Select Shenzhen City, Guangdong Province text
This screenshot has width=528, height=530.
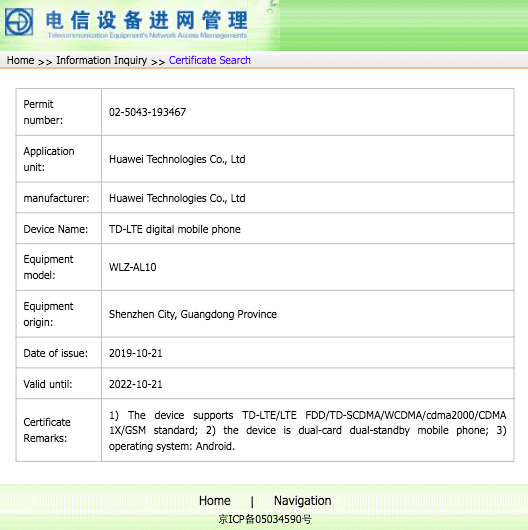(x=193, y=314)
